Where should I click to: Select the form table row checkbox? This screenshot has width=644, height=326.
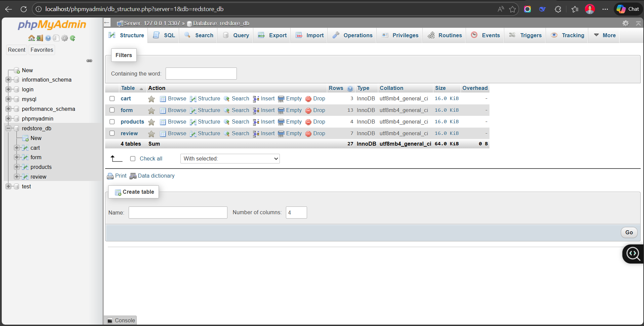[x=112, y=110]
